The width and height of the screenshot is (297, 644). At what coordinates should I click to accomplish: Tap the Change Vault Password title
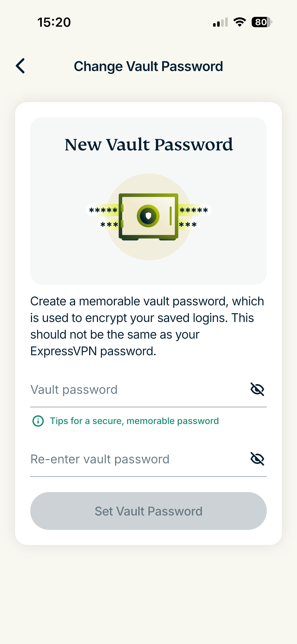click(x=148, y=66)
